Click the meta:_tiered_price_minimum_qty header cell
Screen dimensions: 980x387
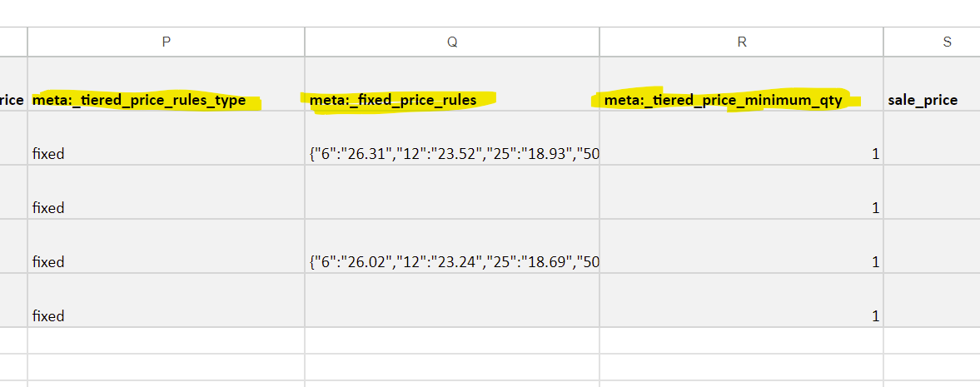(741, 84)
